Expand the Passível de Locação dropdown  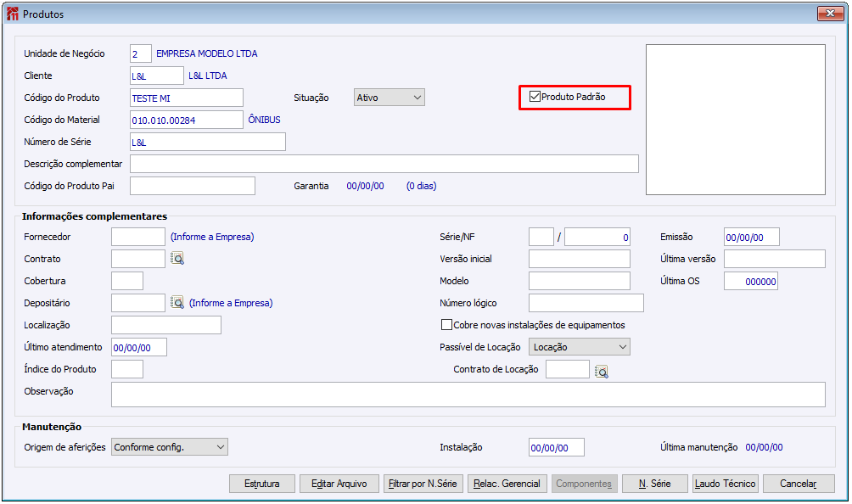click(580, 347)
